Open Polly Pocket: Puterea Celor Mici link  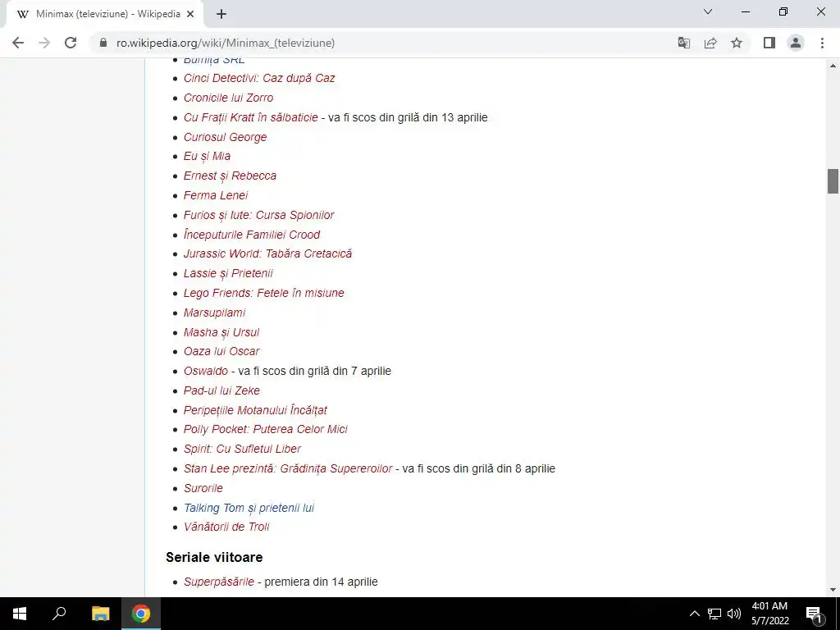pyautogui.click(x=265, y=429)
